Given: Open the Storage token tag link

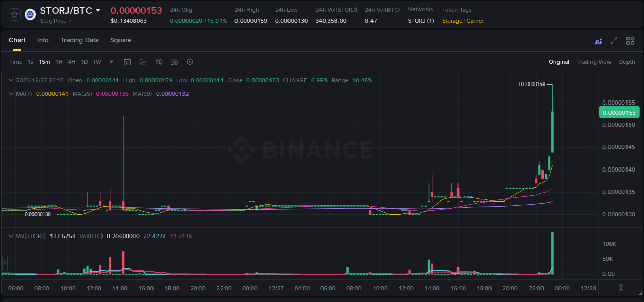Looking at the screenshot, I should [452, 21].
